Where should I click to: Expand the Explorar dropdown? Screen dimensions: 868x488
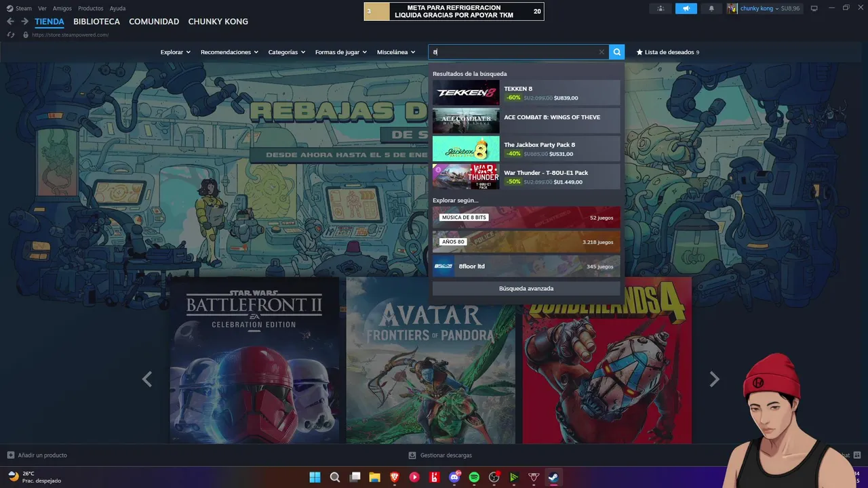click(x=176, y=52)
